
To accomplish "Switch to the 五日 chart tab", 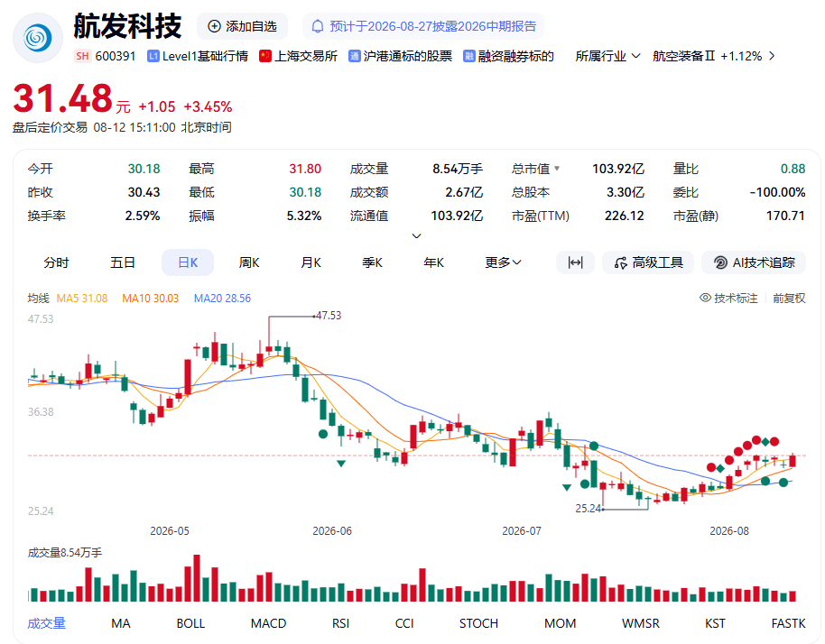I will tap(123, 262).
